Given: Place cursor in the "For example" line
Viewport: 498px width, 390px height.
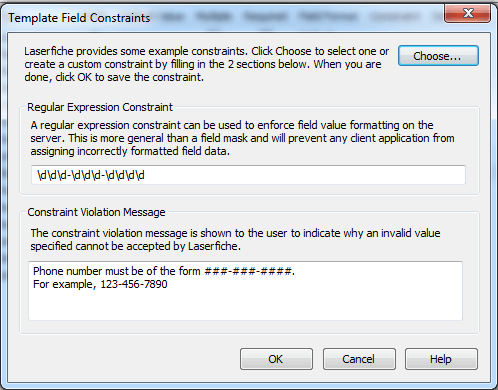Looking at the screenshot, I should (x=100, y=284).
